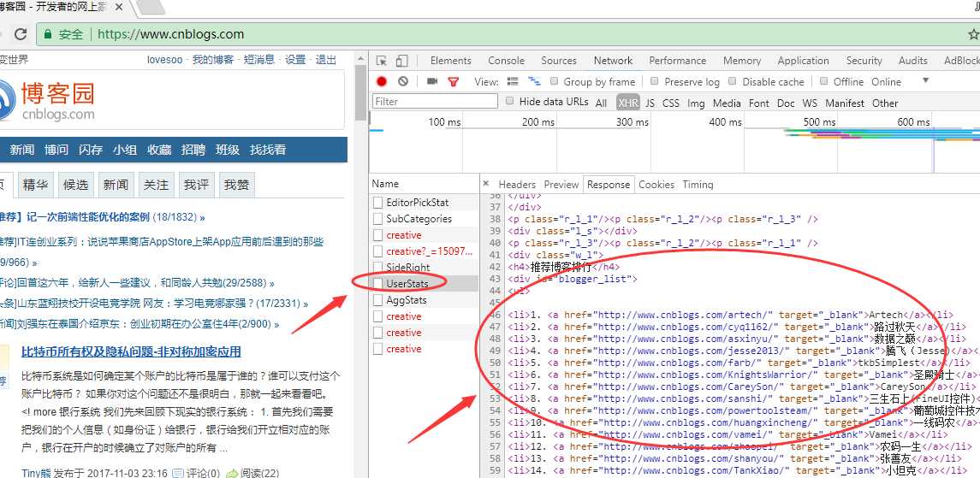Screen dimensions: 980x478
Task: Filter requests by CSS
Action: click(671, 103)
